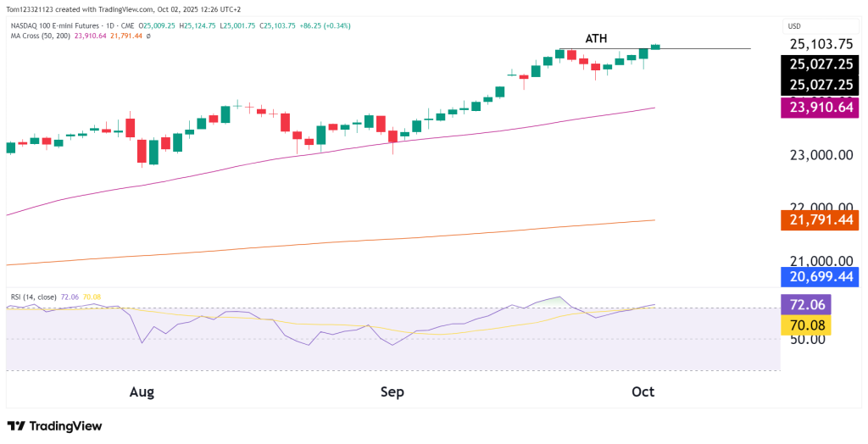Click the ATH text label

click(x=597, y=38)
